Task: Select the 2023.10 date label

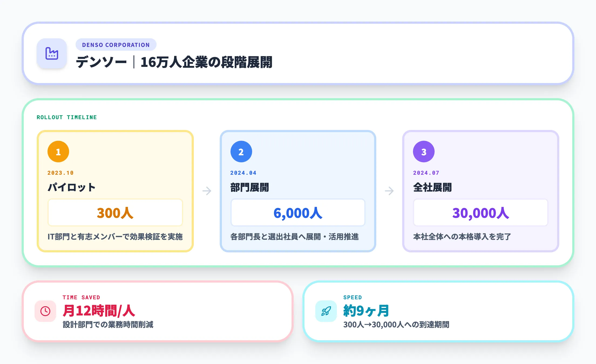Action: [x=61, y=173]
